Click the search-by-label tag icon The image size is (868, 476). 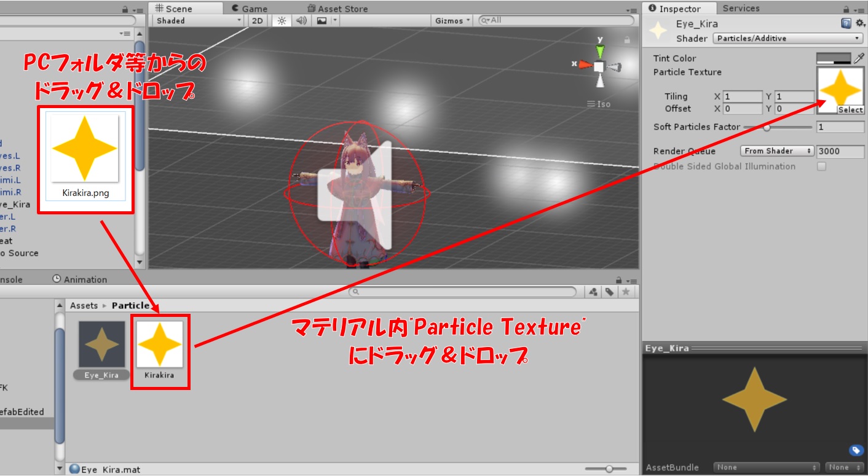coord(609,292)
